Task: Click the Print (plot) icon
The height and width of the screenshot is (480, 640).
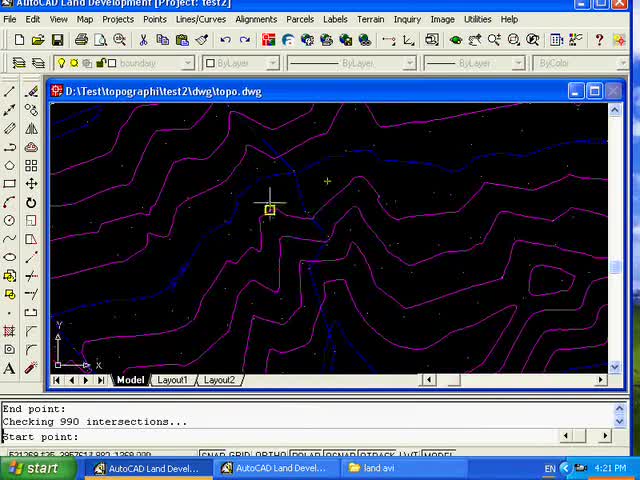Action: 81,40
